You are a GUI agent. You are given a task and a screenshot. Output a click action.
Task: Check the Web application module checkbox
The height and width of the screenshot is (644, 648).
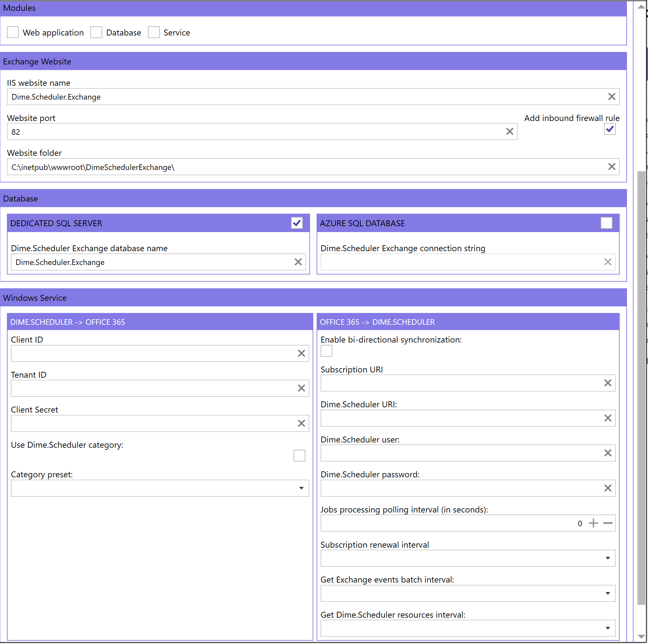[13, 32]
